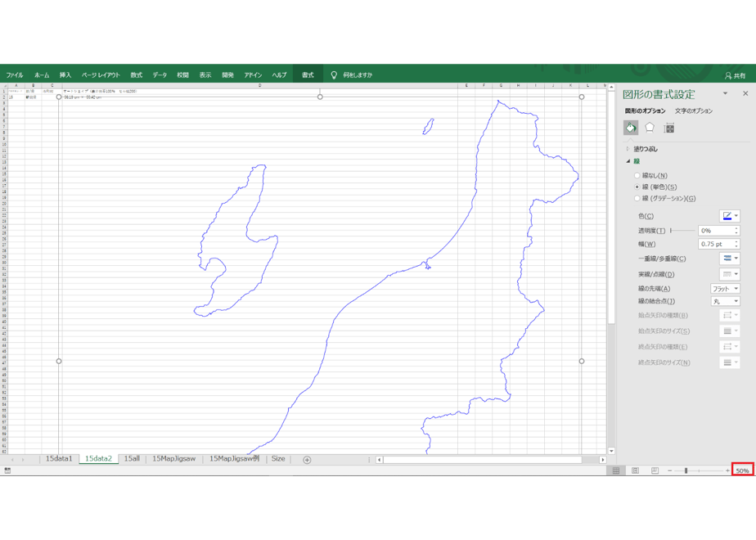Select the Shape Options heading
Screen dimensions: 756x540
[645, 111]
